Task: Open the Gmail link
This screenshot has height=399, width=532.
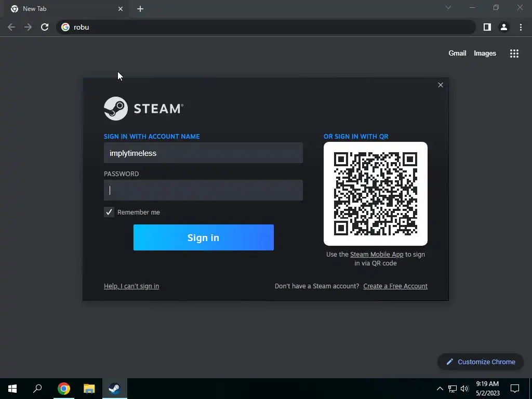Action: pyautogui.click(x=457, y=54)
